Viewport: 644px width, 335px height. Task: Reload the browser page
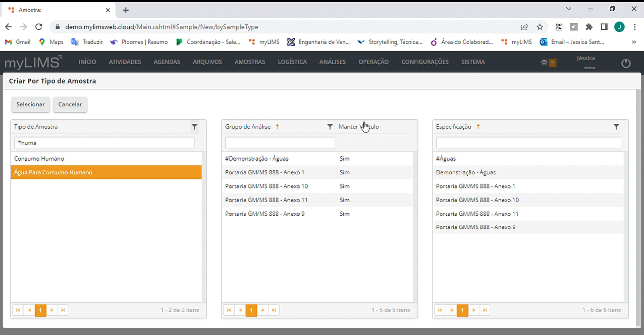coord(39,27)
